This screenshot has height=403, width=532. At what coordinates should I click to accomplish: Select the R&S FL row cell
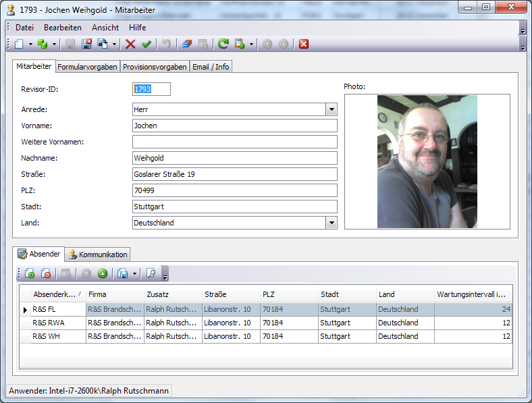pyautogui.click(x=58, y=309)
